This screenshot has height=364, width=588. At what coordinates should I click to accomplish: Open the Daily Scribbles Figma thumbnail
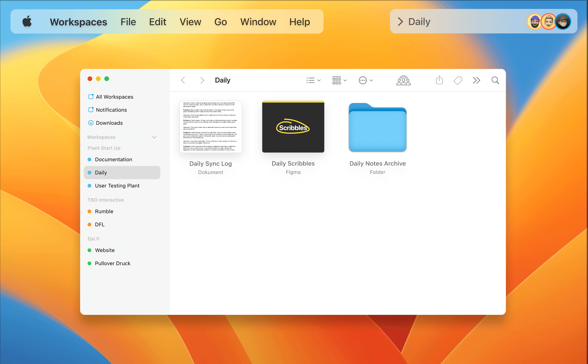[293, 127]
